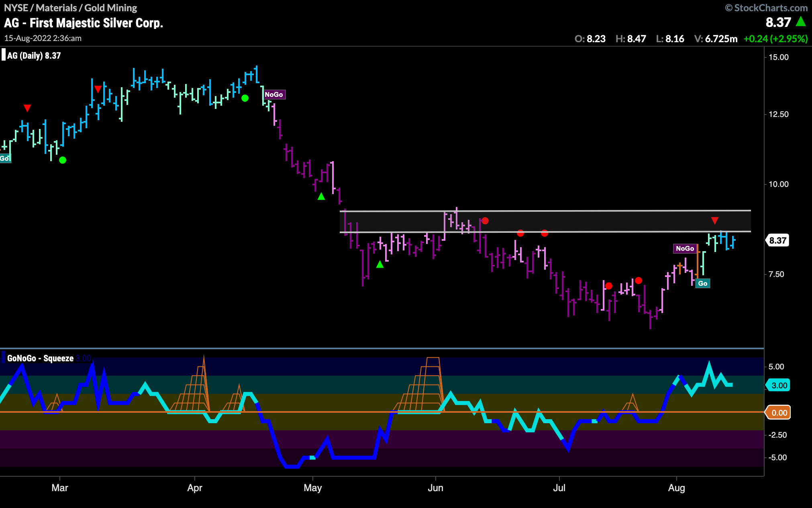Click the volume V: 6.725m

tap(716, 39)
